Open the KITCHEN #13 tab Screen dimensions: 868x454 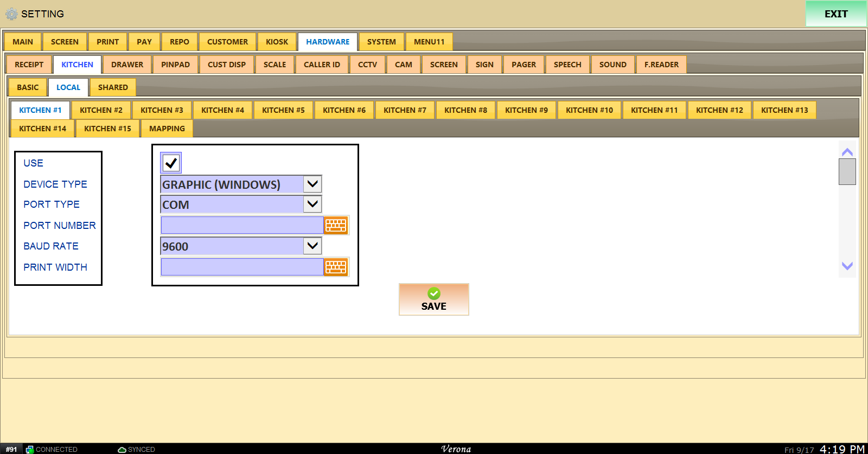[784, 110]
